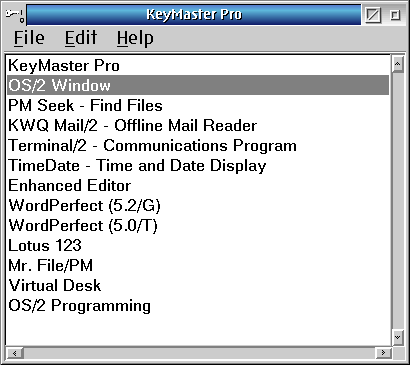
Task: Open the Help menu
Action: click(135, 38)
